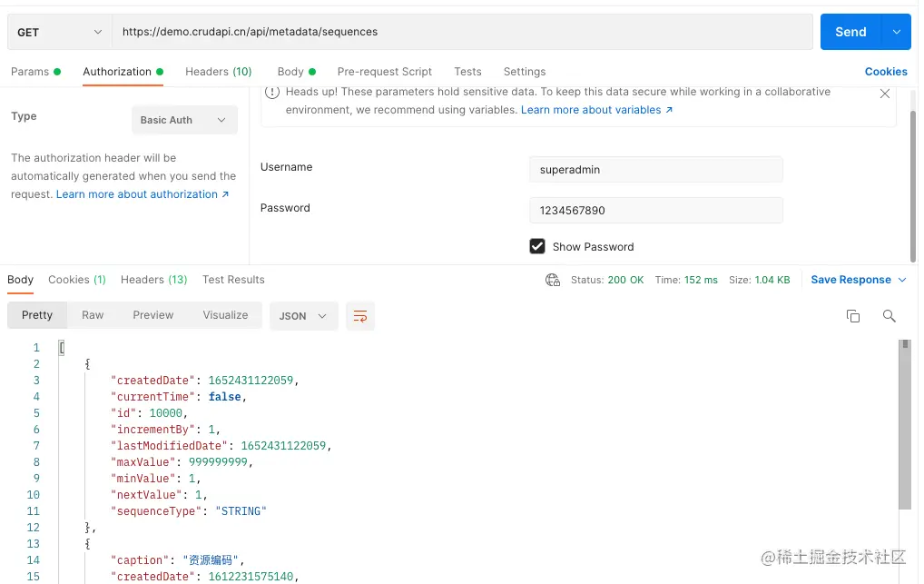The width and height of the screenshot is (924, 584).
Task: Open the Send options dropdown arrow
Action: coord(896,32)
